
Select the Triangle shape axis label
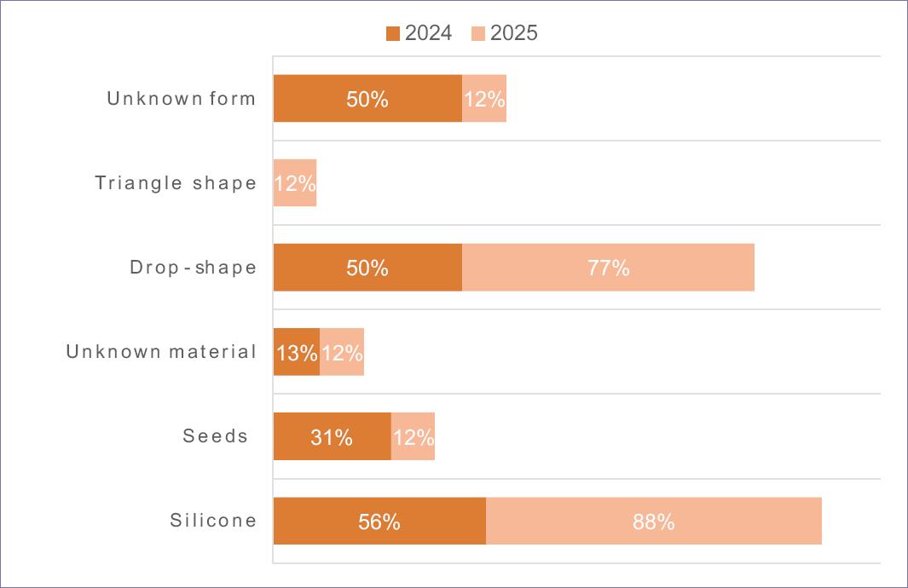pos(176,183)
